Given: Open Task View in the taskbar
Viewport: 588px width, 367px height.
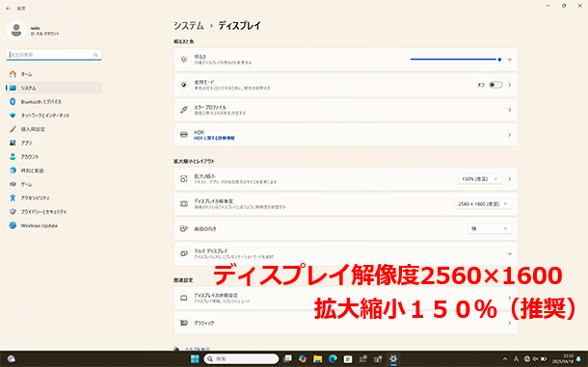Looking at the screenshot, I should [x=287, y=359].
